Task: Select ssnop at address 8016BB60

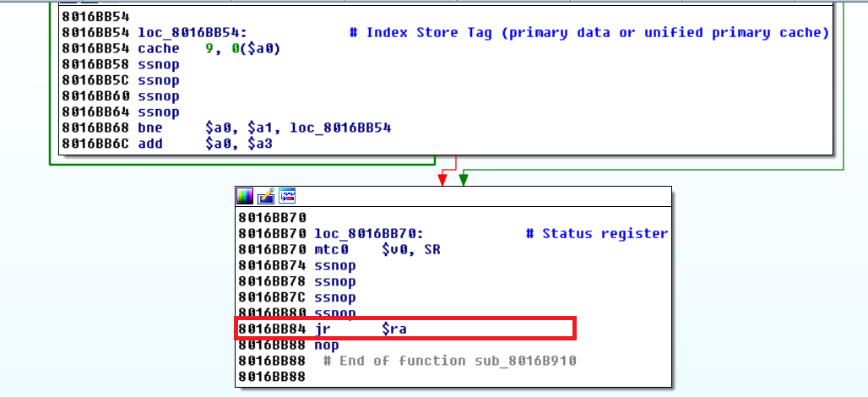Action: [159, 97]
